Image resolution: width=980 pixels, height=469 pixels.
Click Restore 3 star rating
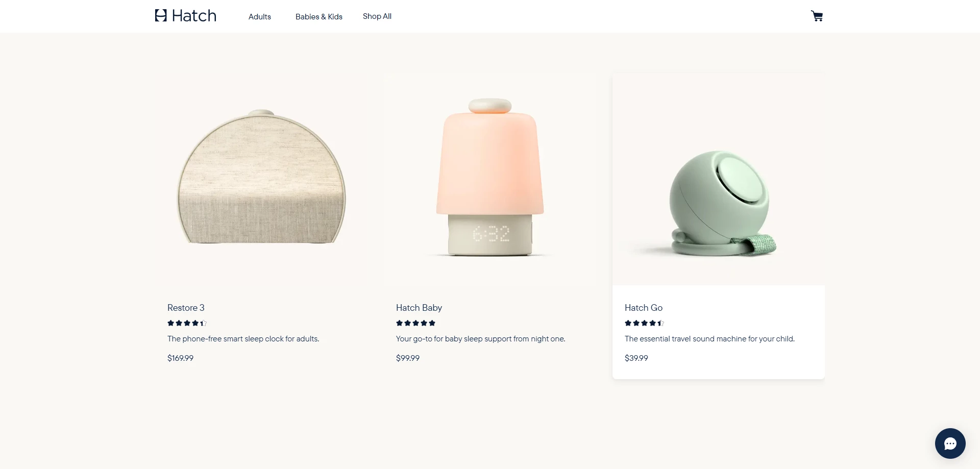click(x=187, y=323)
